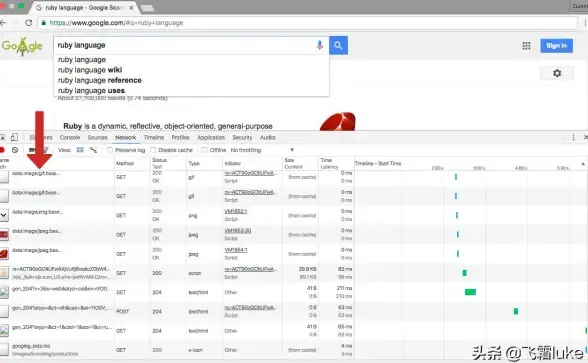This screenshot has width=588, height=363.
Task: Choose suggestion ruby language reference
Action: tap(100, 80)
